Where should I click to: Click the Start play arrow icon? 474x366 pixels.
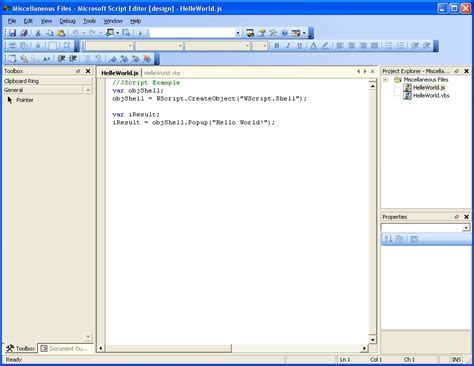pos(140,33)
